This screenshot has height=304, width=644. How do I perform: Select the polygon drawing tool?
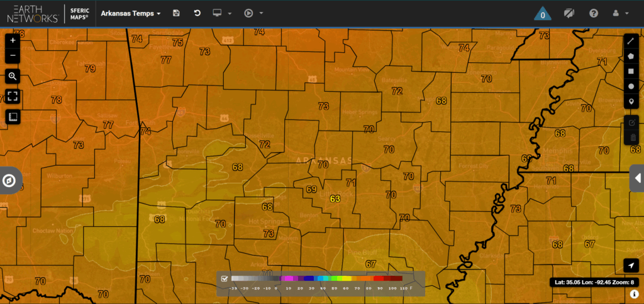tap(631, 56)
